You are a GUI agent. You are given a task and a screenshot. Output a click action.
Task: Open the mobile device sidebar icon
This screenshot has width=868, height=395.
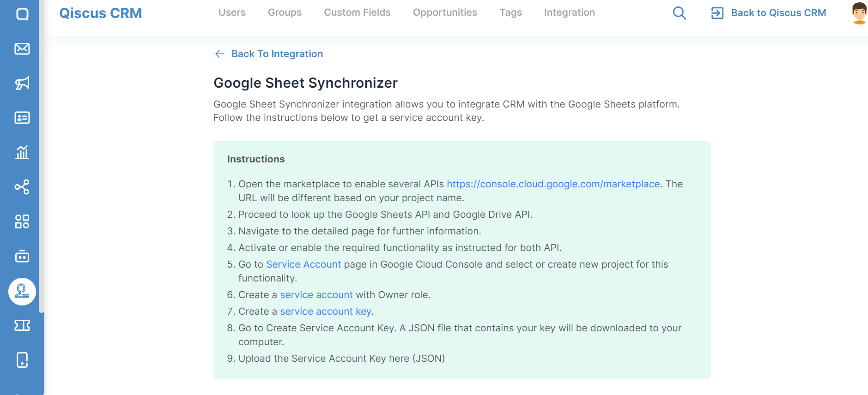(x=22, y=360)
